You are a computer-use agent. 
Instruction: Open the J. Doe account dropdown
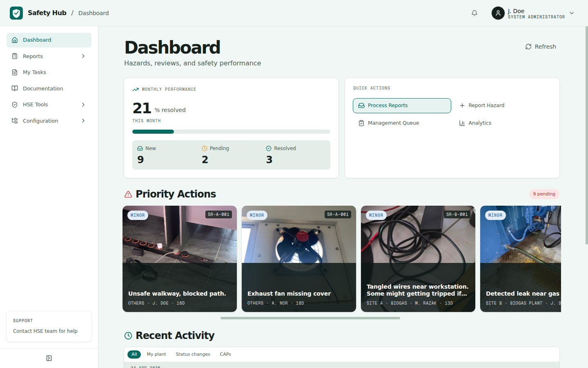point(572,13)
